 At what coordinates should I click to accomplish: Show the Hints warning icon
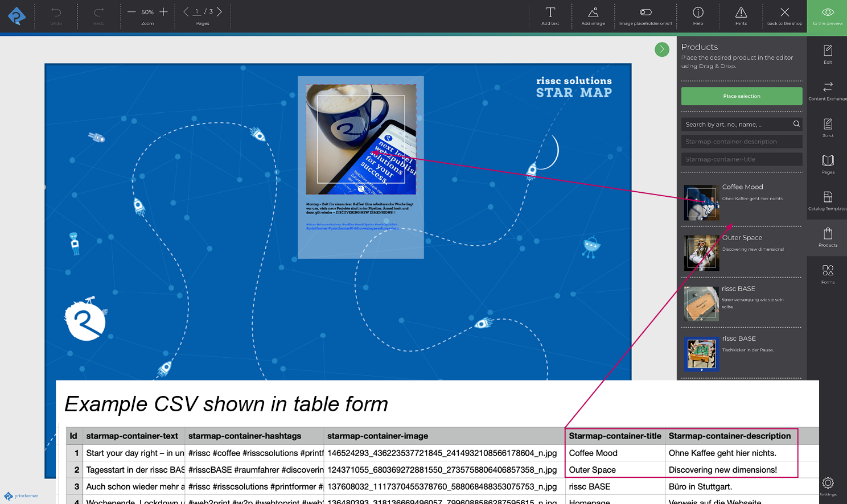pyautogui.click(x=741, y=16)
